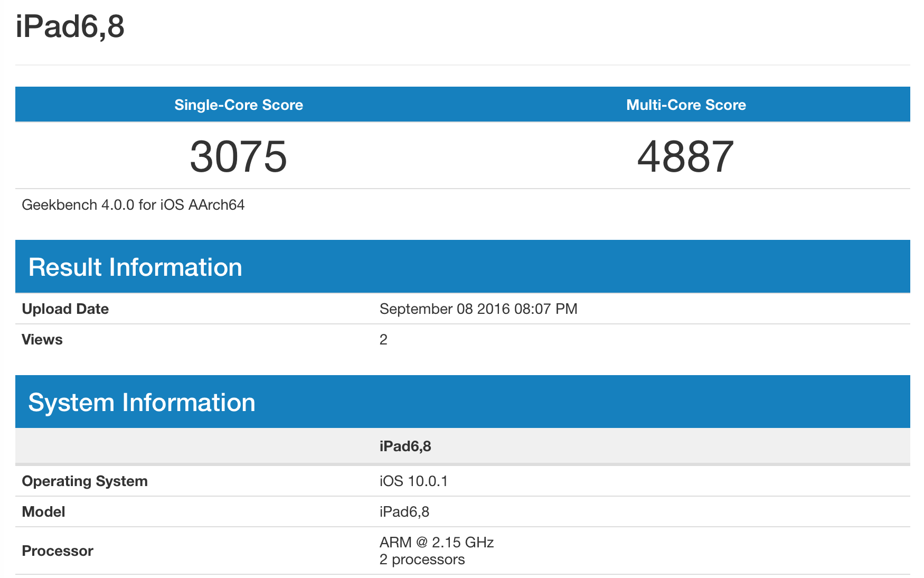924x578 pixels.
Task: Select the Single-Core Score header
Action: (x=239, y=105)
